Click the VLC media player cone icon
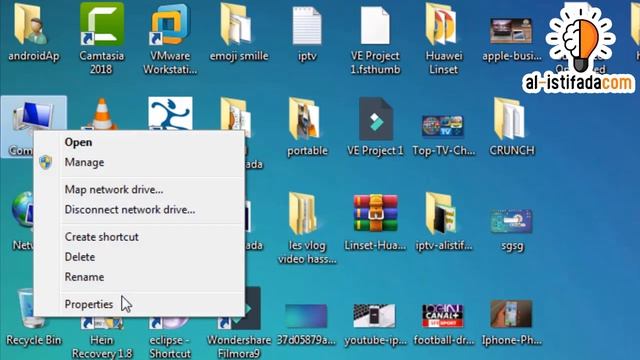This screenshot has width=640, height=360. click(102, 114)
